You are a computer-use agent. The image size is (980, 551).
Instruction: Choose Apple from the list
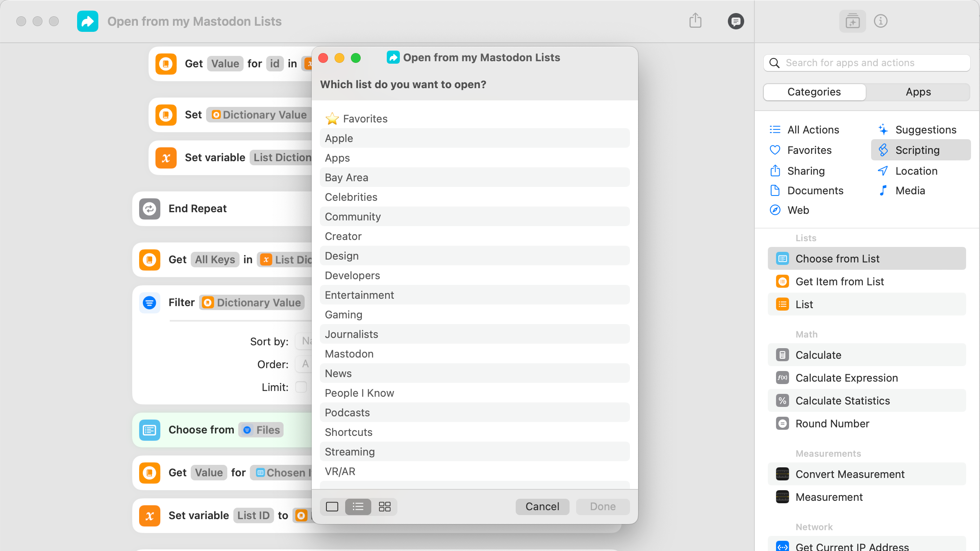(474, 138)
